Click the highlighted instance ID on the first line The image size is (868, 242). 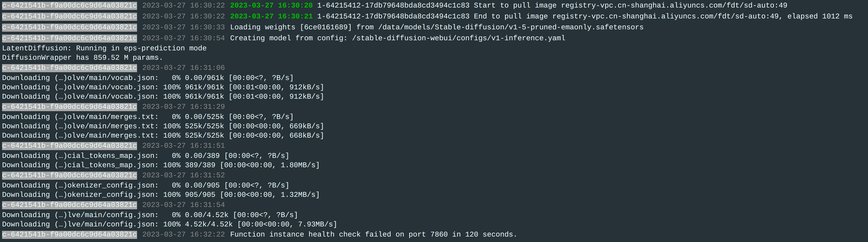(69, 5)
